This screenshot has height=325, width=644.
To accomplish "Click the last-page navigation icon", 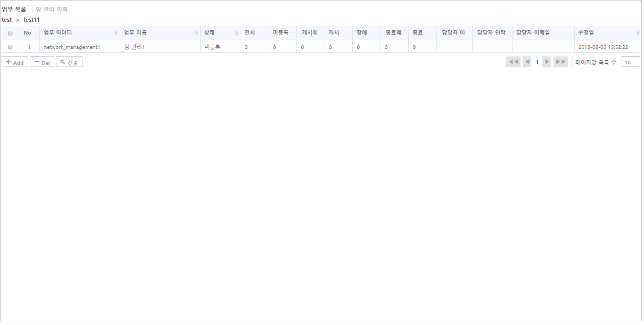I will point(560,62).
